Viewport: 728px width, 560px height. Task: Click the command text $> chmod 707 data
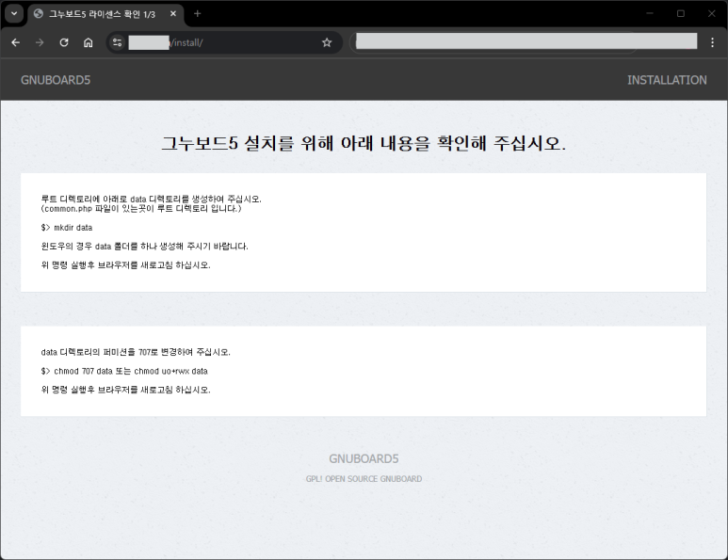[x=76, y=371]
